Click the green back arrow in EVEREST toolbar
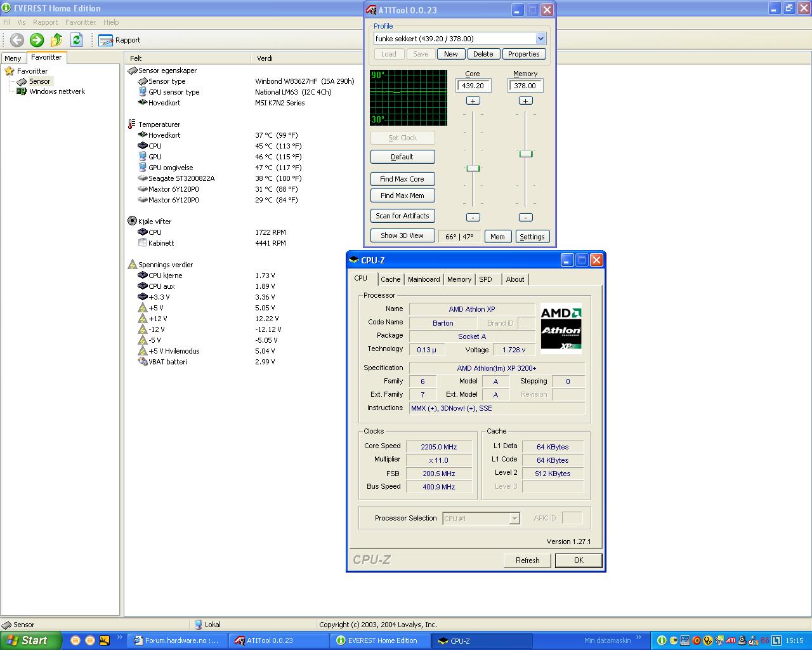This screenshot has height=650, width=812. [x=17, y=40]
